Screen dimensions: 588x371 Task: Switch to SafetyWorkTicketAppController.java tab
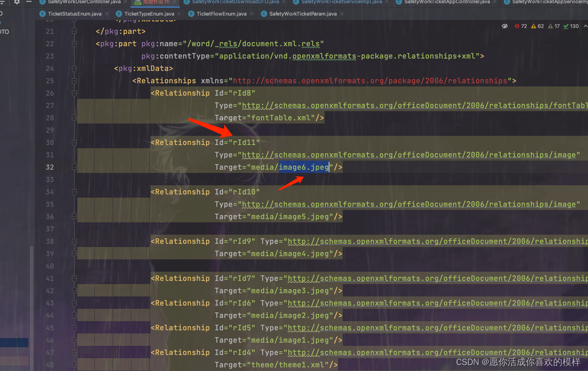pyautogui.click(x=447, y=2)
